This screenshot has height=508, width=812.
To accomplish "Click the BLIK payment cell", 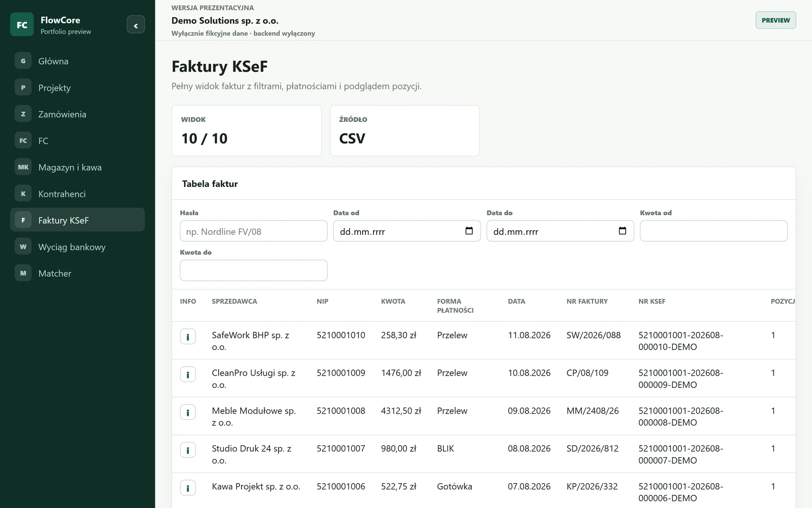I will click(x=446, y=448).
